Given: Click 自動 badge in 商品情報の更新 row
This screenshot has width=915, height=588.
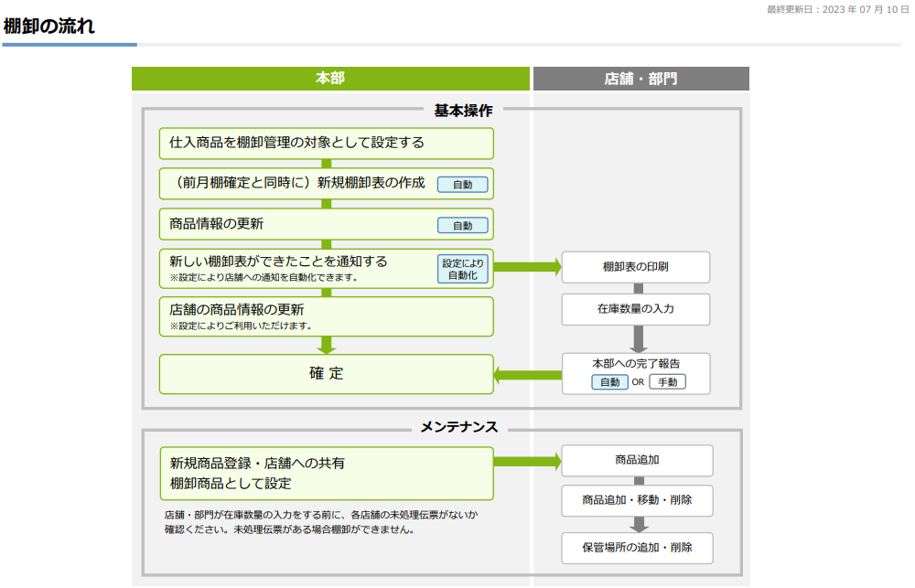Looking at the screenshot, I should [x=462, y=225].
